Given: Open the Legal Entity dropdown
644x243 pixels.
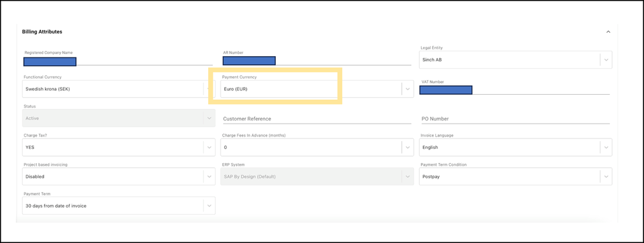Looking at the screenshot, I should [x=516, y=60].
